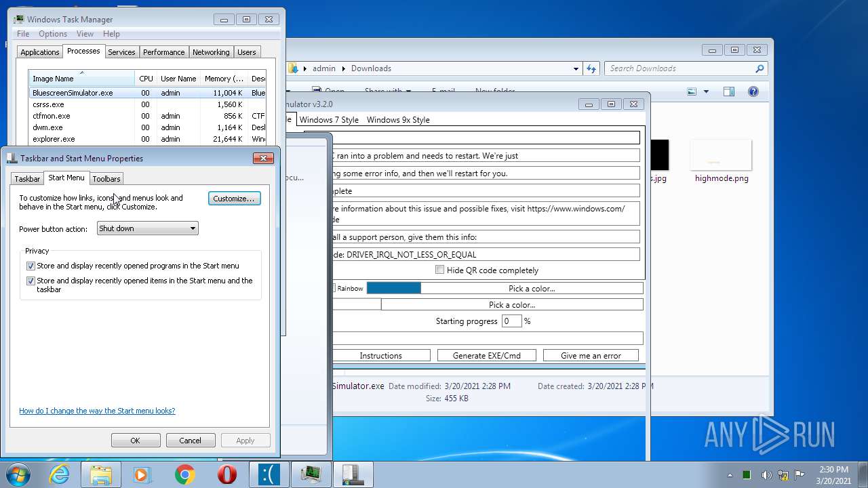868x488 pixels.
Task: Select the Windows 9x Style tab
Action: [398, 120]
